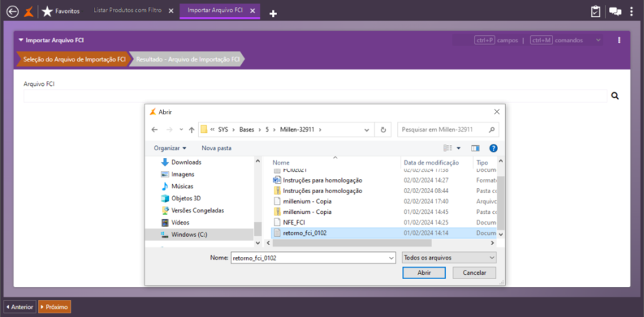Viewport: 644px width, 317px height.
Task: Click the back arrow circle icon
Action: [13, 11]
